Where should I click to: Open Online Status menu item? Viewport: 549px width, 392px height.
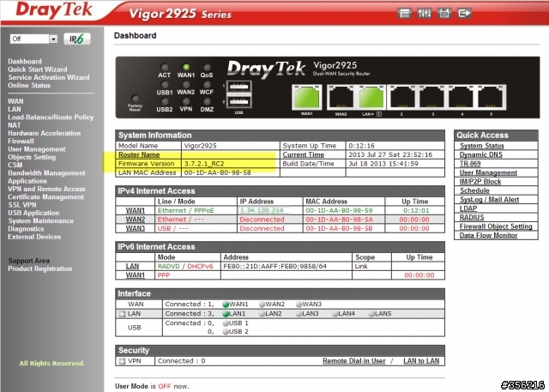pos(29,86)
